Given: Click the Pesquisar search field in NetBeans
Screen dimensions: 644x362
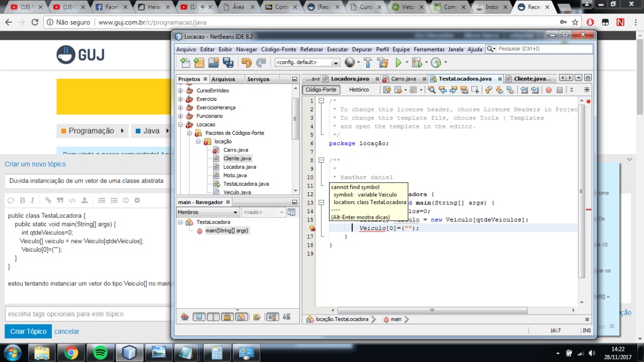Looking at the screenshot, I should click(538, 49).
